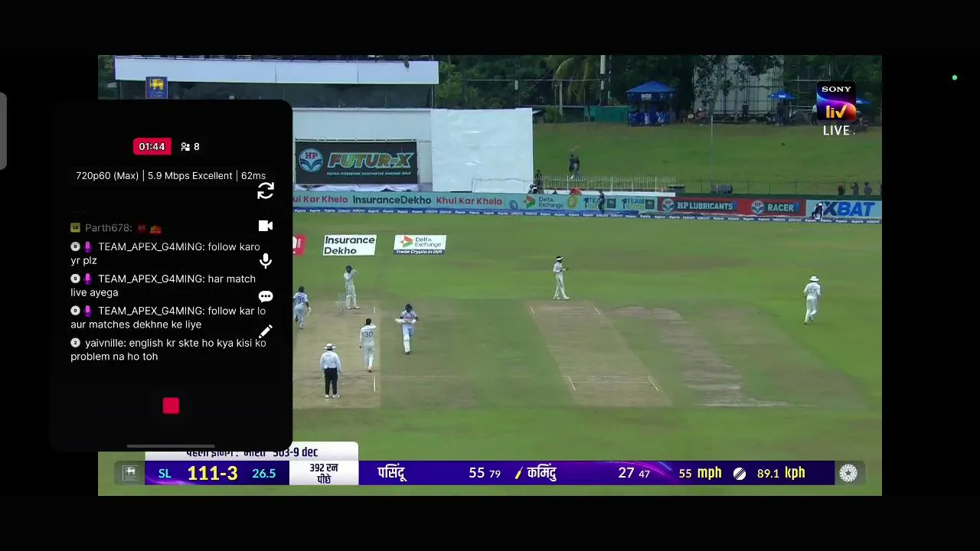Tap the switch camera rotate icon
980x551 pixels.
tap(266, 191)
